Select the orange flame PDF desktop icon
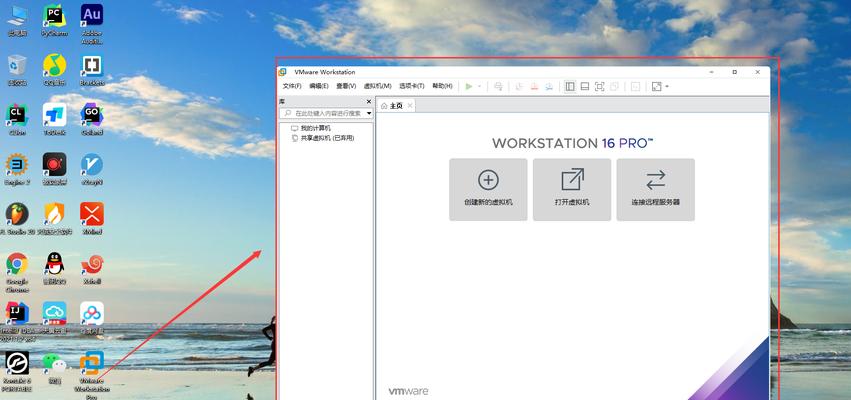851x400 pixels. pyautogui.click(x=54, y=219)
